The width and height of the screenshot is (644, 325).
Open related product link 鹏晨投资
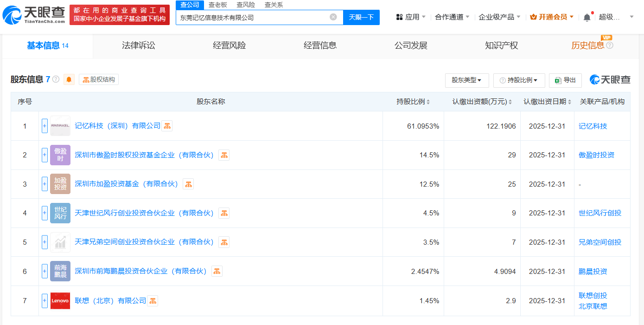point(593,271)
